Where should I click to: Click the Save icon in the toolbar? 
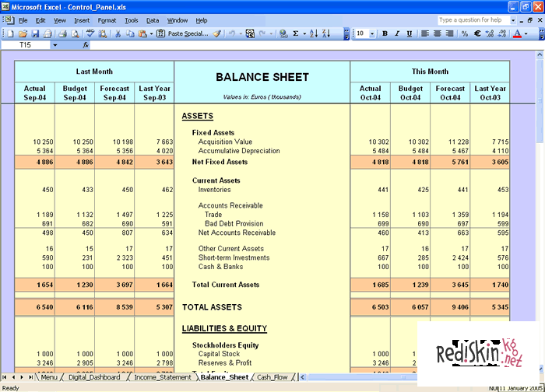click(35, 33)
